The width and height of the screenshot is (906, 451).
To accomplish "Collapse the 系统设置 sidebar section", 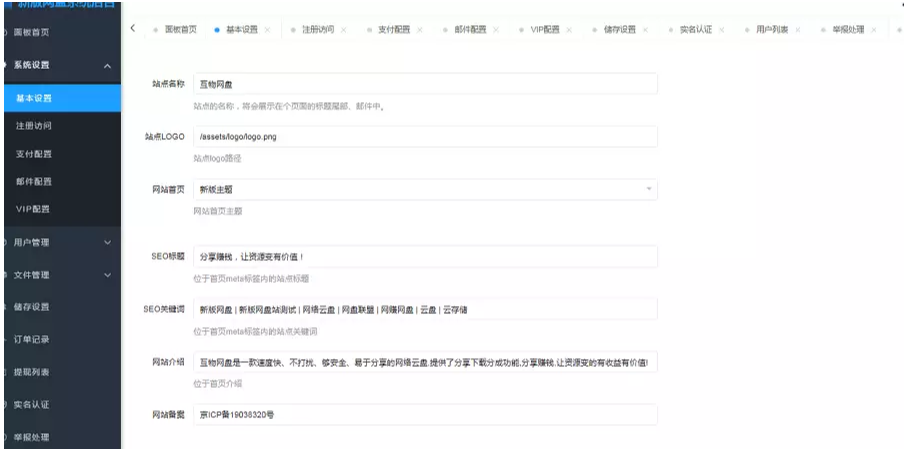I will [61, 65].
